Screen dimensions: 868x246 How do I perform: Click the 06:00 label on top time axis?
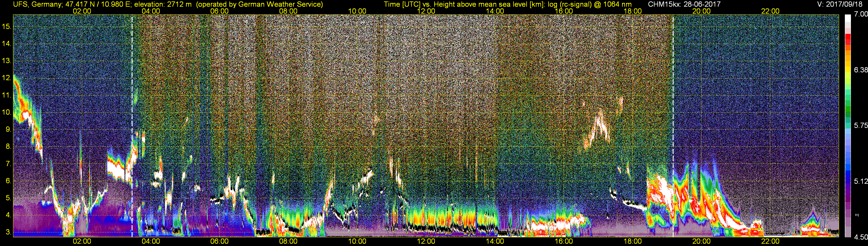click(x=219, y=11)
